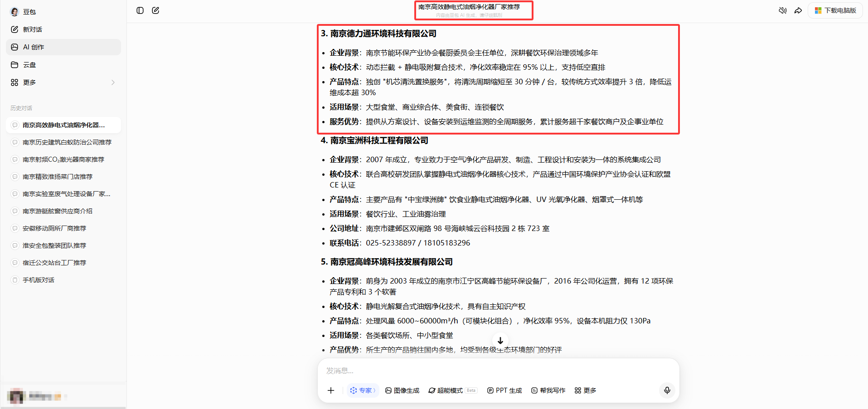Click the scroll-to-bottom arrow button
868x409 pixels.
[x=500, y=341]
